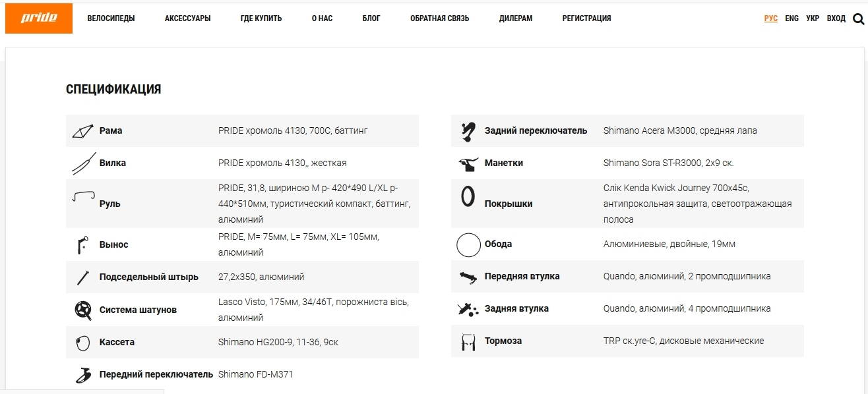Open the Регистрация page
This screenshot has width=868, height=394.
(x=586, y=18)
